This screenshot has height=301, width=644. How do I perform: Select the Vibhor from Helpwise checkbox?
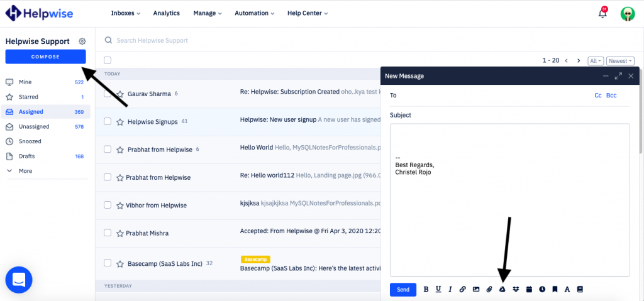107,204
